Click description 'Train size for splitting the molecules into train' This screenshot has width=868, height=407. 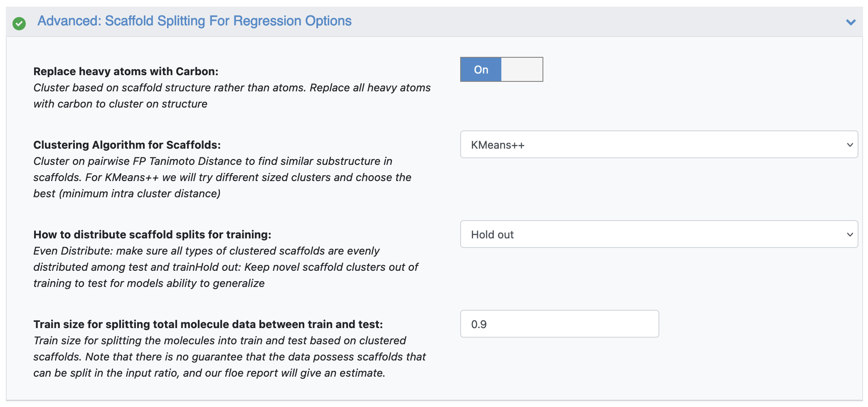tap(229, 357)
